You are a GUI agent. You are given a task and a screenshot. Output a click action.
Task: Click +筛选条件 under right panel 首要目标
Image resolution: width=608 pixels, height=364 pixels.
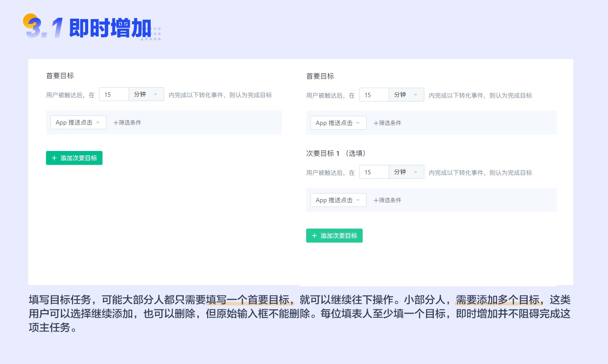(x=387, y=123)
